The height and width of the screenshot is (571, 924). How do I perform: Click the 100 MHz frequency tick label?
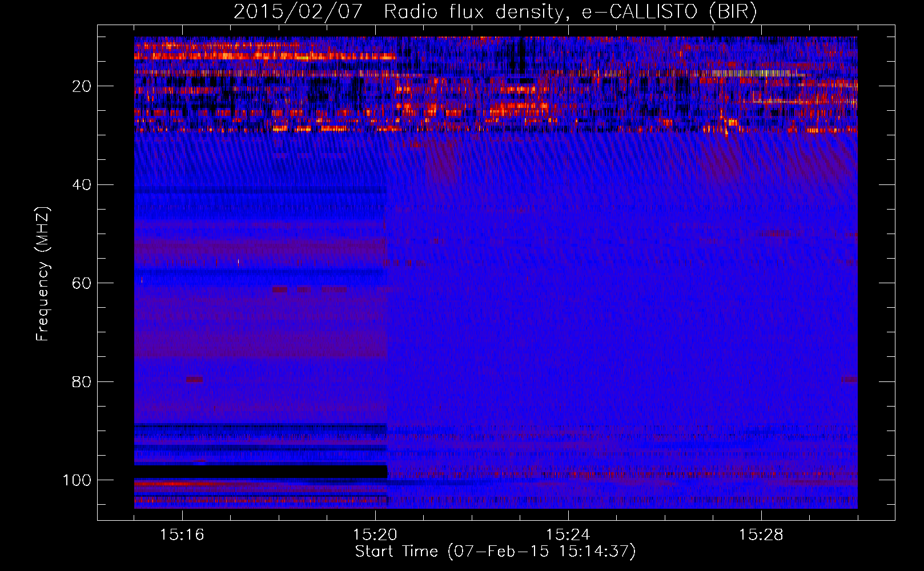(x=77, y=480)
